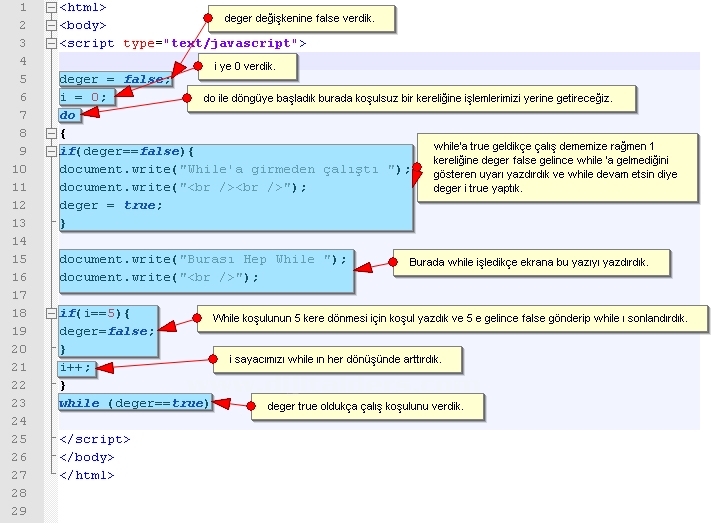Click the opening brace on line 8
Viewport: 711px width, 523px height.
coord(63,133)
